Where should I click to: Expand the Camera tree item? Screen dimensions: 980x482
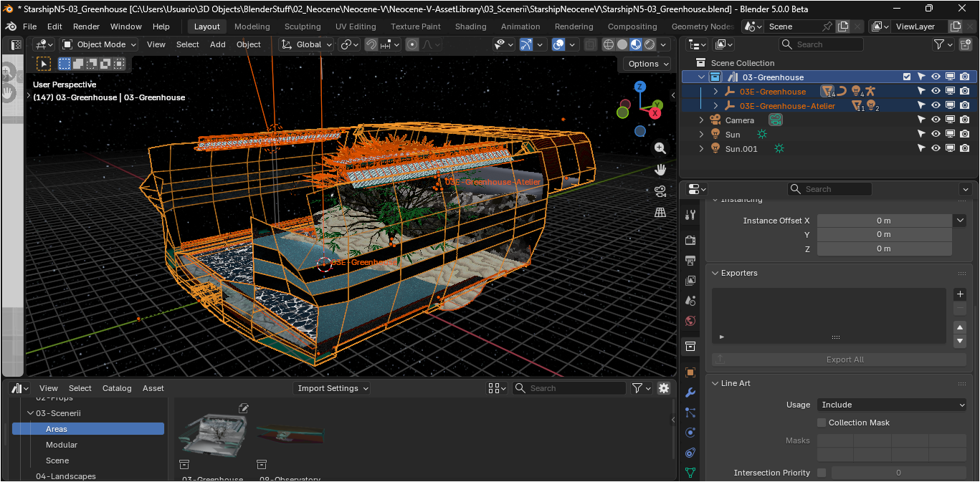701,120
